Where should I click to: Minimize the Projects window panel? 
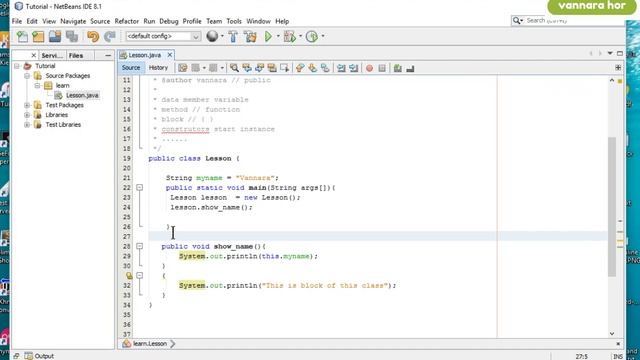pyautogui.click(x=108, y=56)
